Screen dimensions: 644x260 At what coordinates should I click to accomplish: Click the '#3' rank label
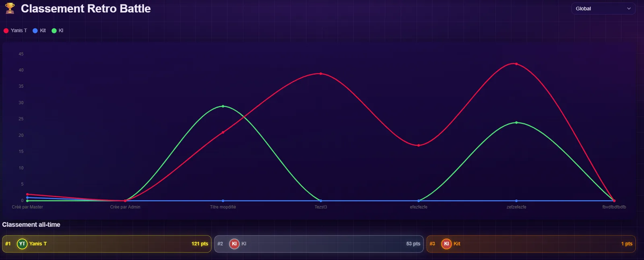pyautogui.click(x=432, y=244)
